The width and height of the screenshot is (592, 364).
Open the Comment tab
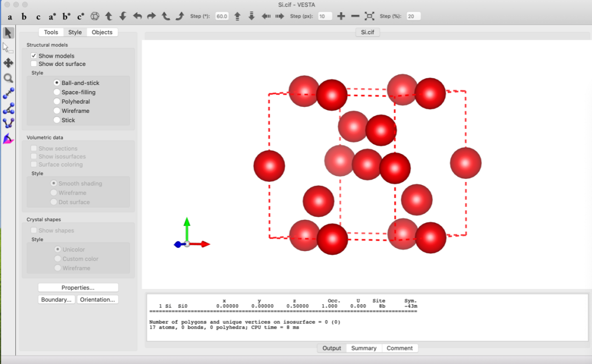(400, 348)
